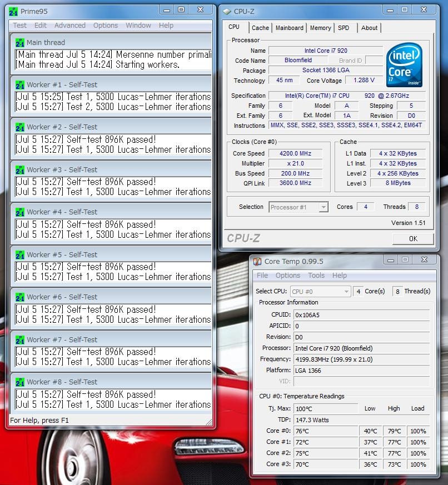Click the OK button in CPU-Z
448x485 pixels.
click(x=413, y=239)
